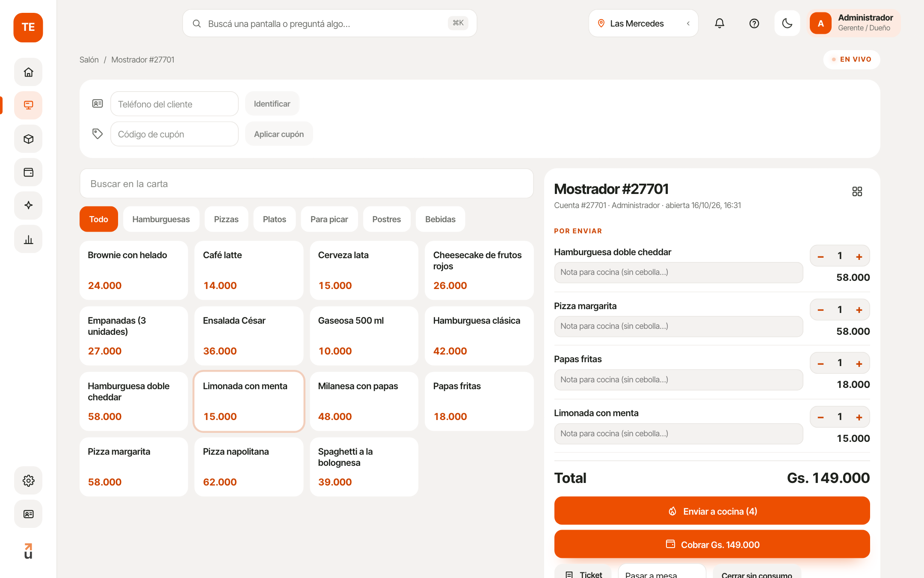Open the ID card icon at sidebar bottom
The image size is (924, 578).
(x=28, y=514)
